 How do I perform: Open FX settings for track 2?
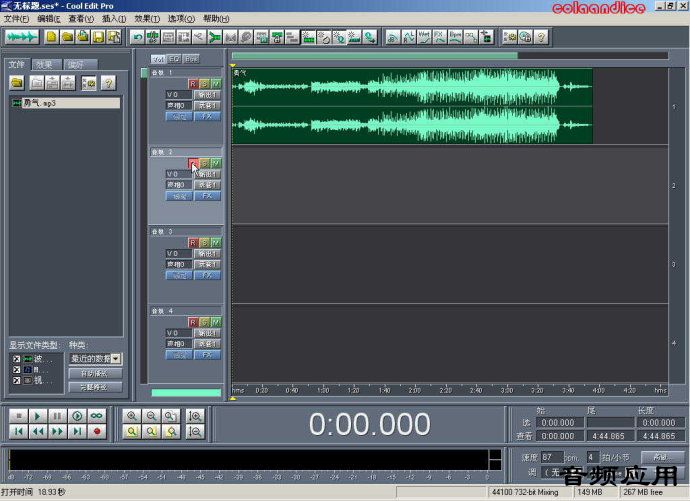[207, 196]
